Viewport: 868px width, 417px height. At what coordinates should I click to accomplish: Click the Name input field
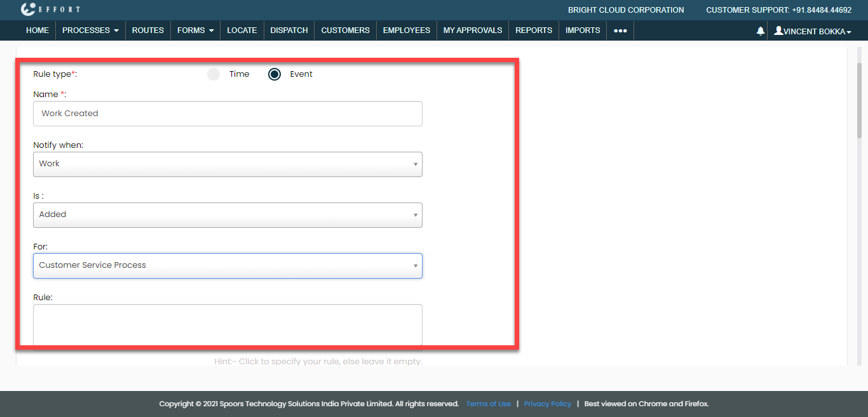coord(227,114)
